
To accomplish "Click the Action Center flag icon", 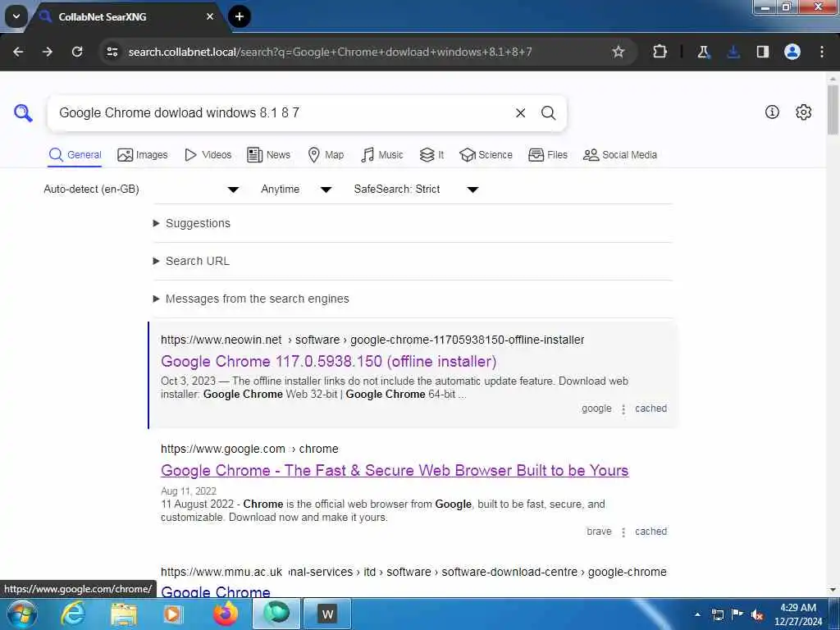I will coord(737,614).
